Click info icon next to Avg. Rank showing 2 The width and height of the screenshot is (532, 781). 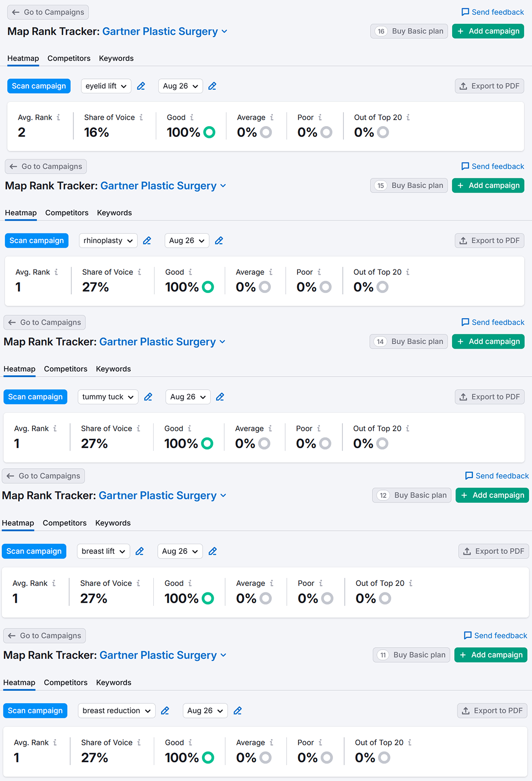(x=58, y=118)
